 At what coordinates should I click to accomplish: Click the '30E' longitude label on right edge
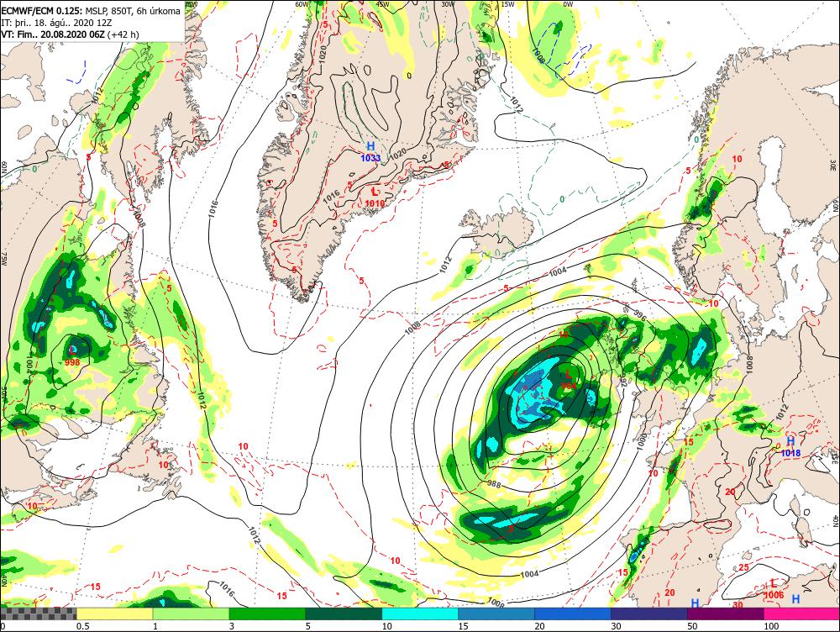click(x=834, y=163)
